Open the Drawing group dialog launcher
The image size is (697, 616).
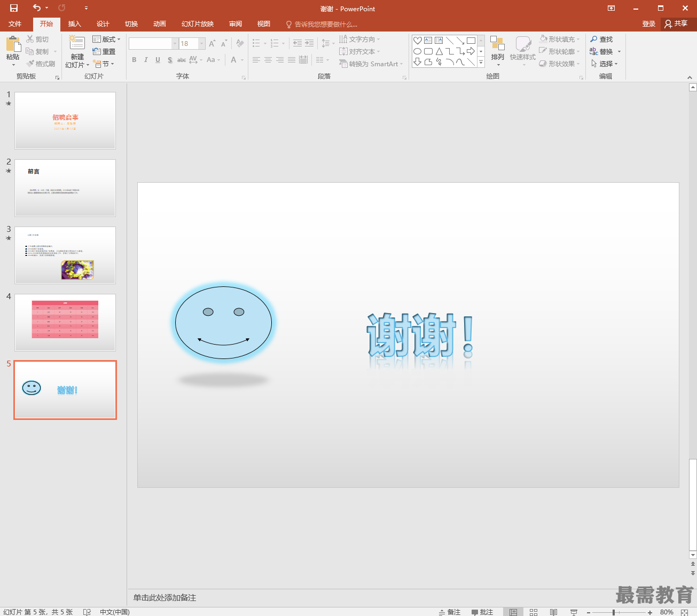pyautogui.click(x=582, y=77)
